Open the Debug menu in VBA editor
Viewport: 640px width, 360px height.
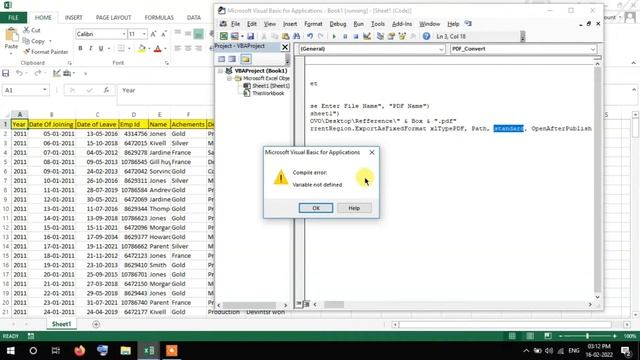[338, 24]
